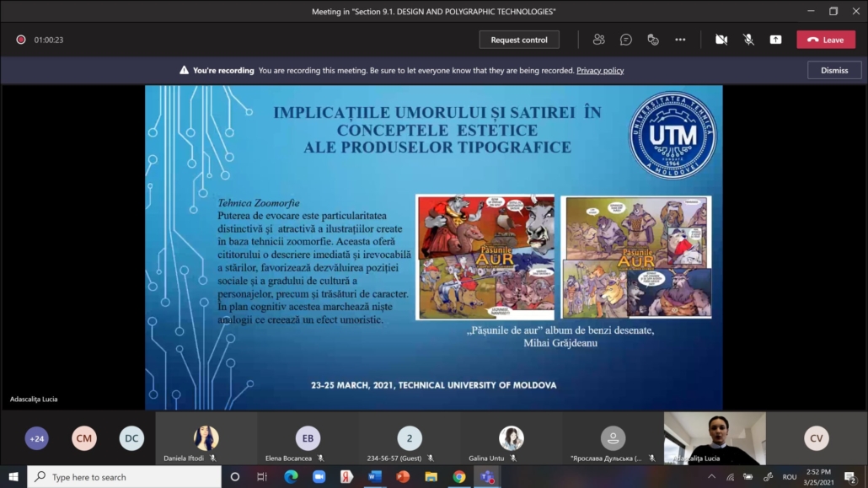Viewport: 868px width, 488px height.
Task: Open the clock and calendar
Action: (819, 476)
